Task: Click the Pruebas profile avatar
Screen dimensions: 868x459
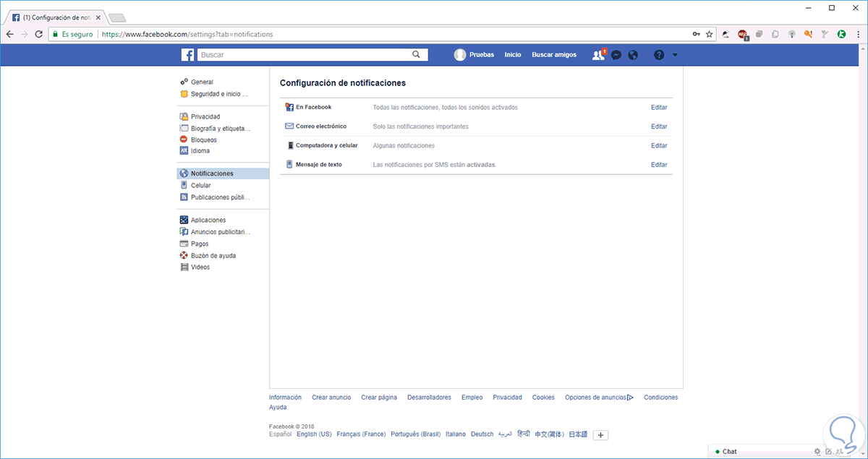Action: point(460,55)
